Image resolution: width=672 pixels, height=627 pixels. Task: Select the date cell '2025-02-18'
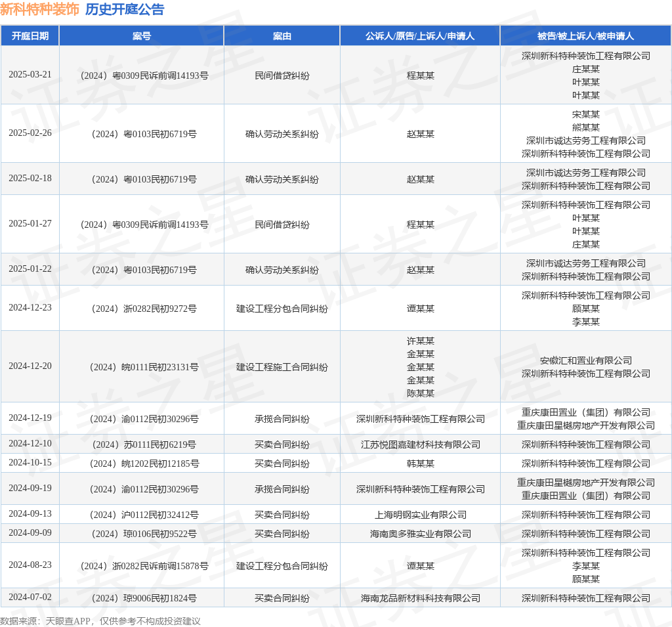(x=30, y=178)
